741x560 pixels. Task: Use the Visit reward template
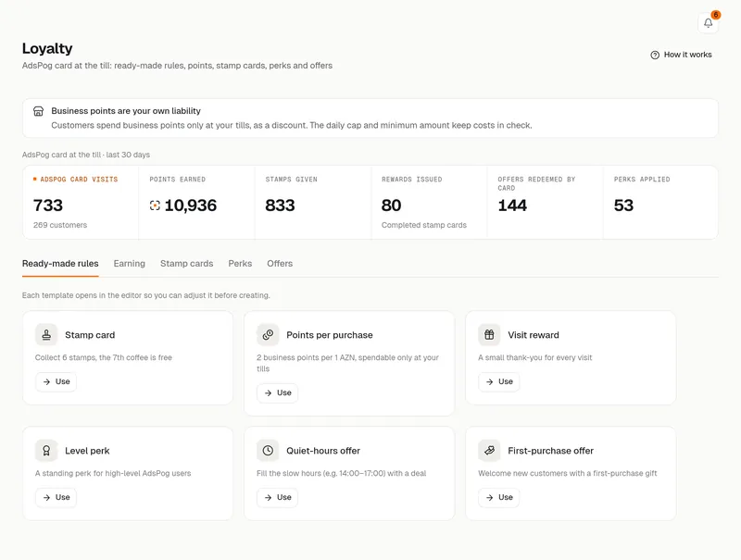coord(499,381)
